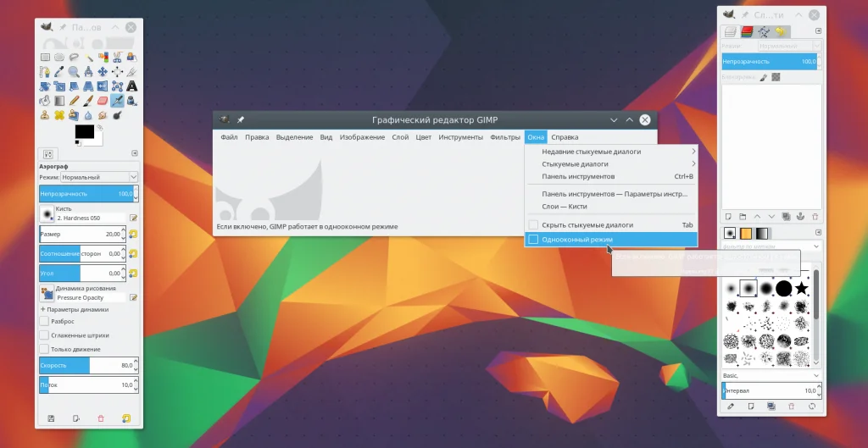Viewport: 868px width, 448px height.
Task: Open Недавние стыкуемые диалоги submenu
Action: [610, 152]
